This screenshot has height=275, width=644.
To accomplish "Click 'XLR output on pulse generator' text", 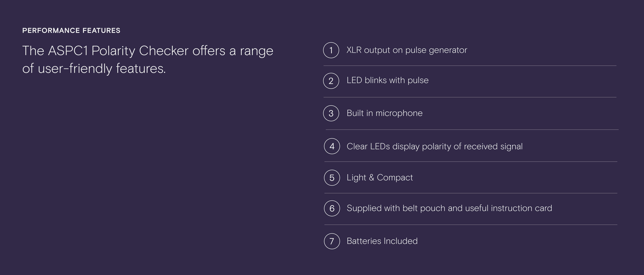I will pyautogui.click(x=407, y=50).
